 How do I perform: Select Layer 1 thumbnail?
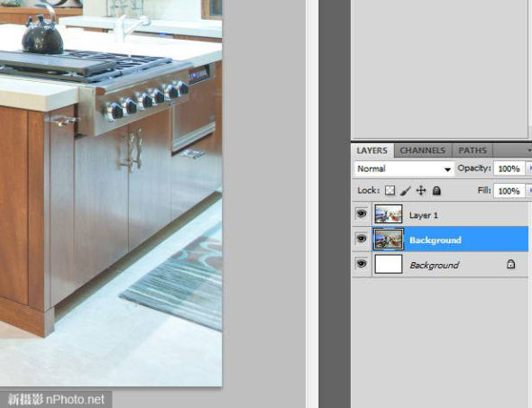point(389,214)
